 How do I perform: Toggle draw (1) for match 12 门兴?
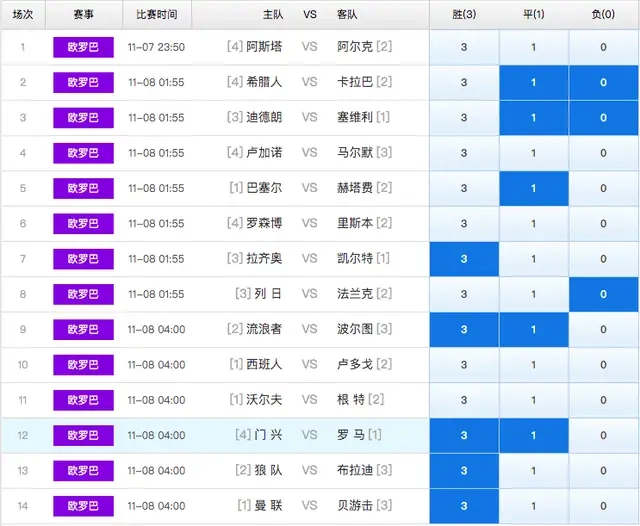pyautogui.click(x=533, y=435)
